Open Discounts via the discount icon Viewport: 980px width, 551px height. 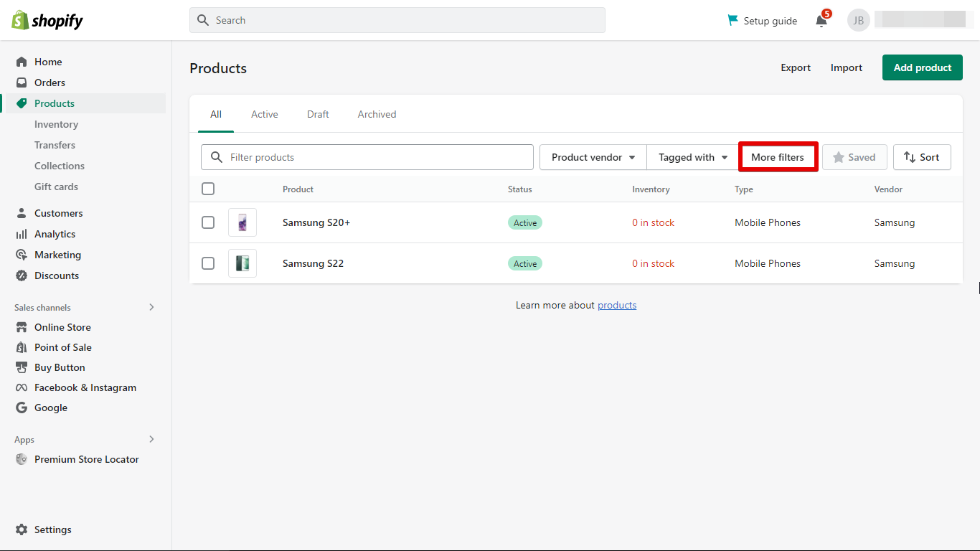click(x=22, y=275)
